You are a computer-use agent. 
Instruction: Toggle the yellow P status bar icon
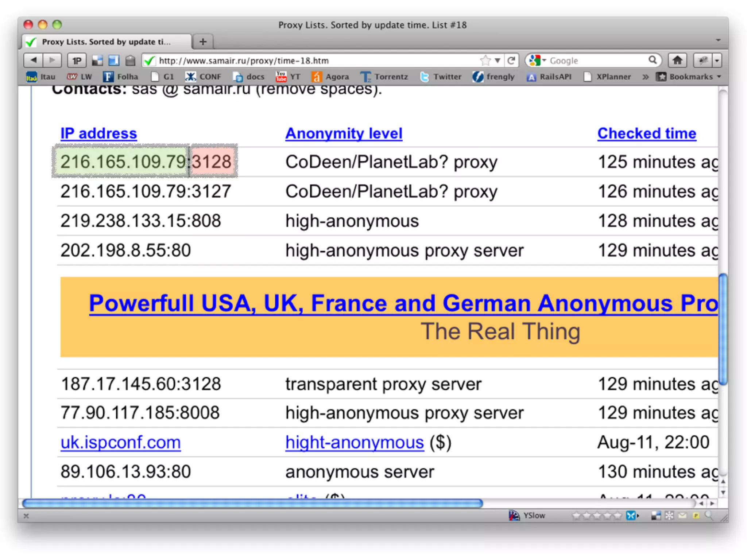[696, 516]
